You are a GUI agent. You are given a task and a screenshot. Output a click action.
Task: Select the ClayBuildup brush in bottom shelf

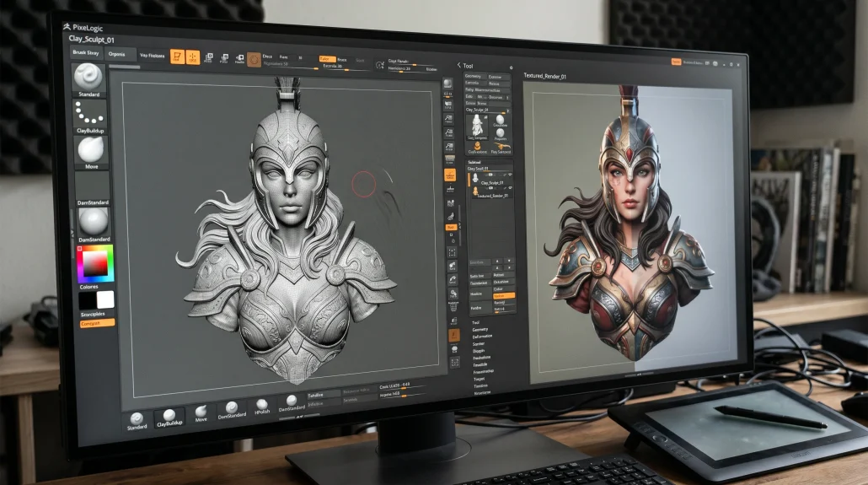[169, 418]
